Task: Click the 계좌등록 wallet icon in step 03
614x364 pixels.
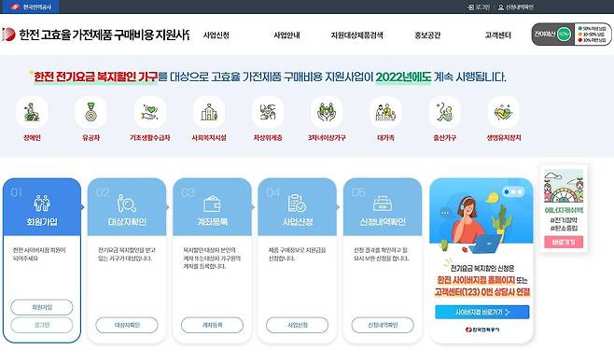Action: click(x=212, y=203)
